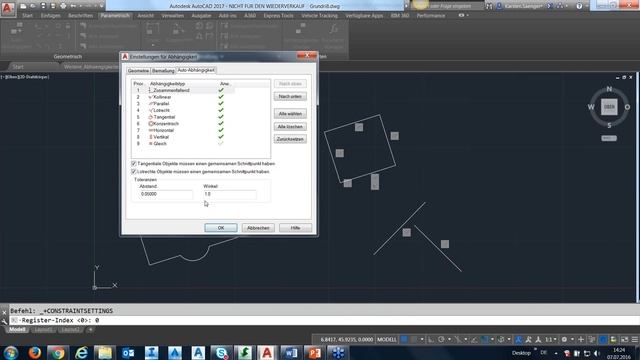Click the Abstand tolerance input field
The width and height of the screenshot is (640, 360).
tap(166, 194)
